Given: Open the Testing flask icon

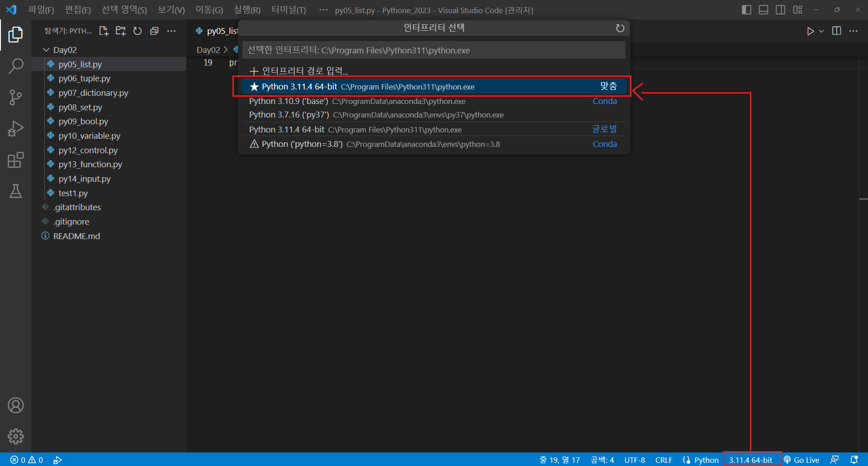Looking at the screenshot, I should [x=15, y=191].
